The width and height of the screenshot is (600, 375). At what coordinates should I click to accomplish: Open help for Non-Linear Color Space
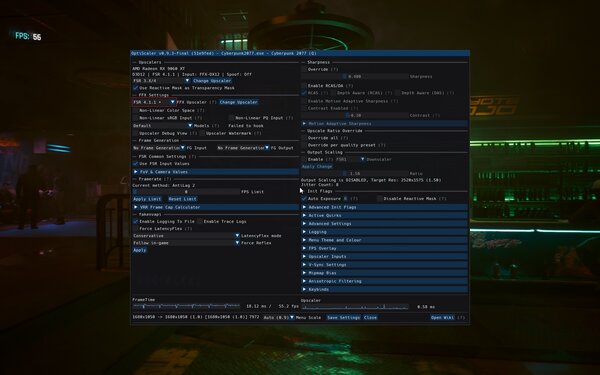[201, 110]
